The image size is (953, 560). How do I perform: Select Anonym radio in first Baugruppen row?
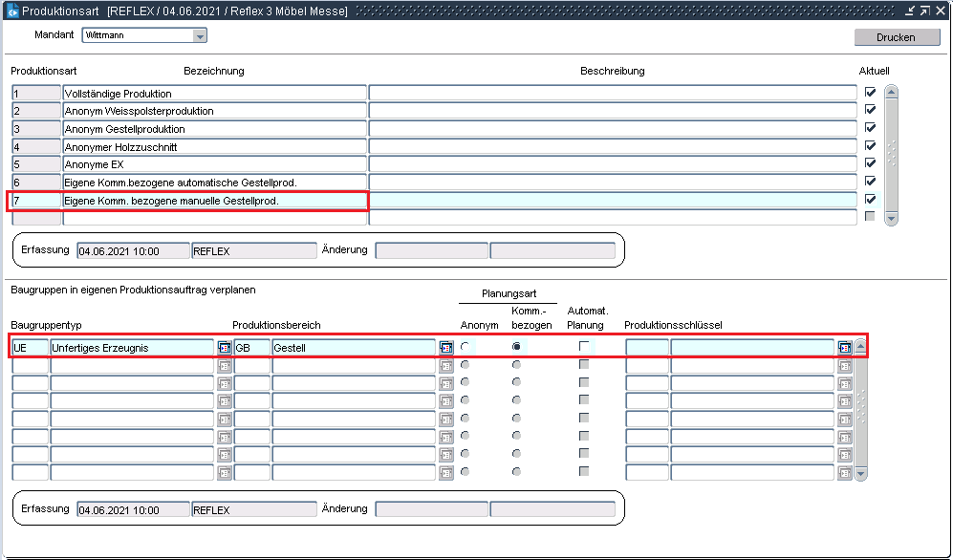466,347
